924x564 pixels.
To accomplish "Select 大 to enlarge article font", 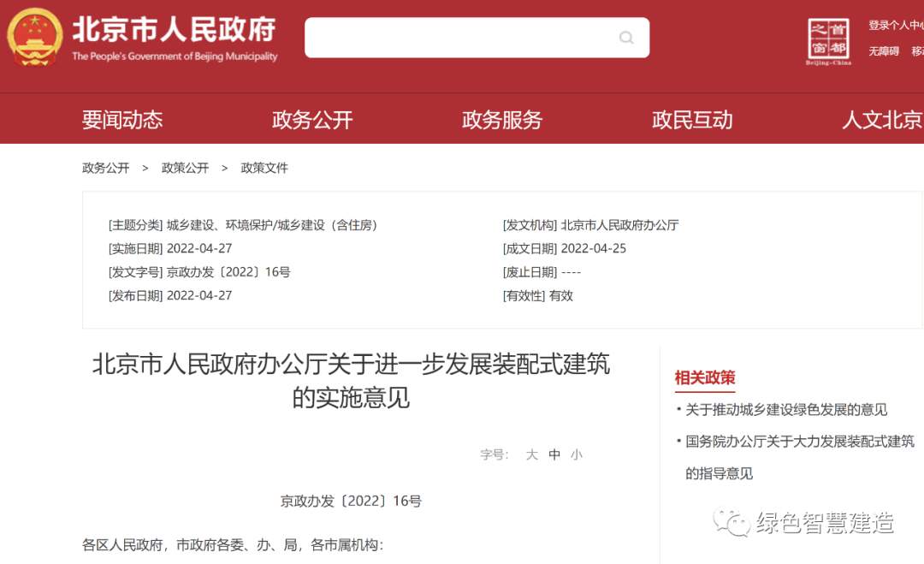I will (531, 454).
